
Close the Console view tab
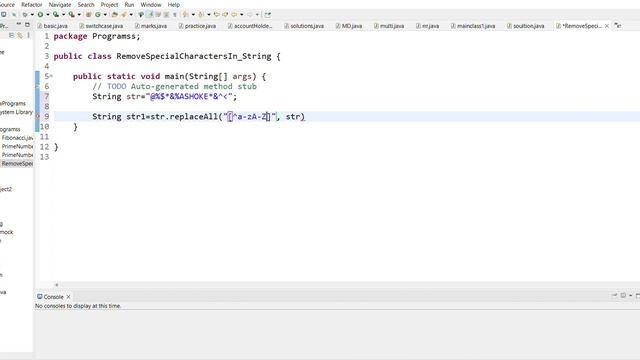[x=68, y=297]
